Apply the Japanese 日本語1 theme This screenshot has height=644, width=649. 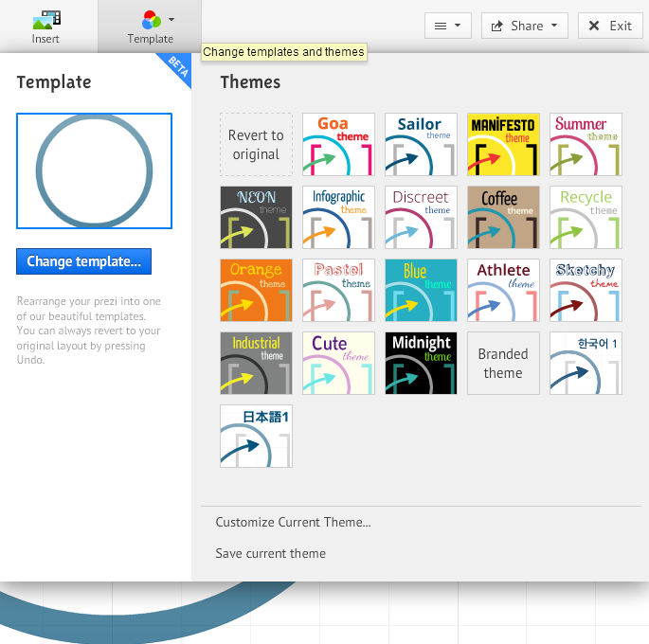pos(256,437)
